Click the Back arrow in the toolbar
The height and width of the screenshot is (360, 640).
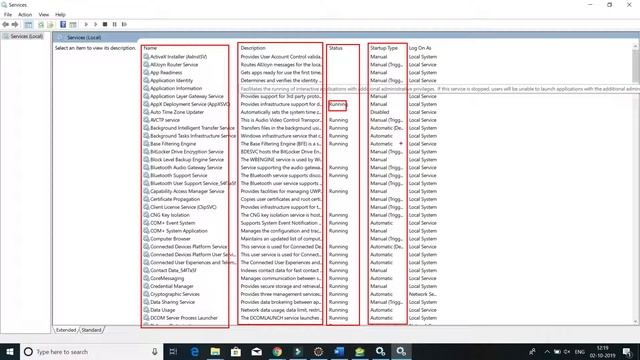click(x=5, y=24)
